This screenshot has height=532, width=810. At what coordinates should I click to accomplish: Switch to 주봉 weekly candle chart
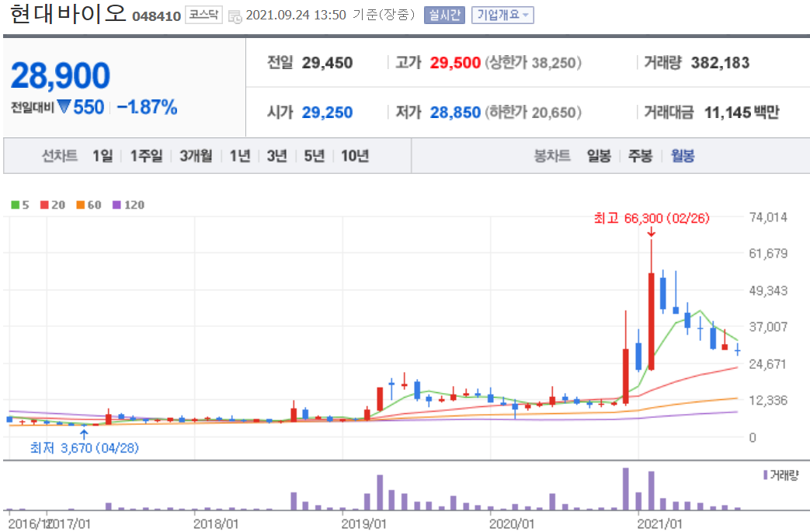640,155
